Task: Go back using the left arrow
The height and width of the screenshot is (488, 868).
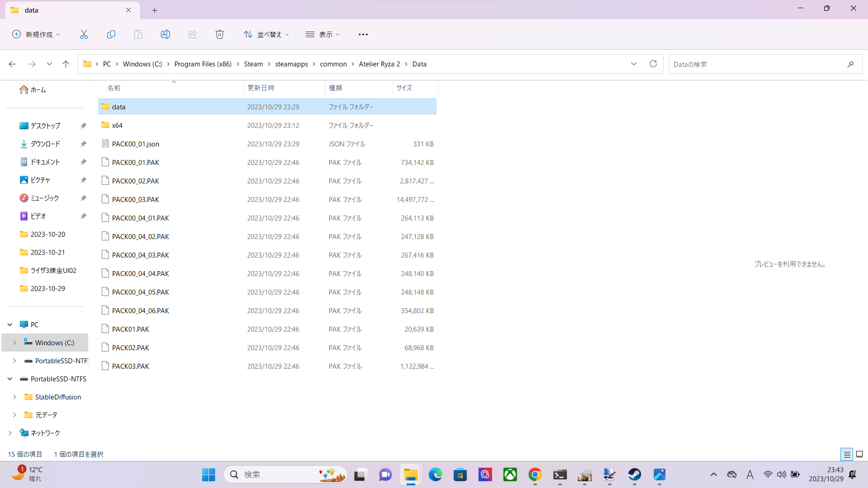Action: pyautogui.click(x=12, y=64)
